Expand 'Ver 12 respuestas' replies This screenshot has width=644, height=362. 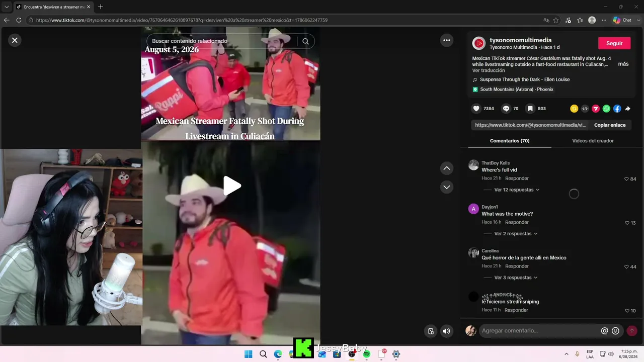[x=517, y=190]
